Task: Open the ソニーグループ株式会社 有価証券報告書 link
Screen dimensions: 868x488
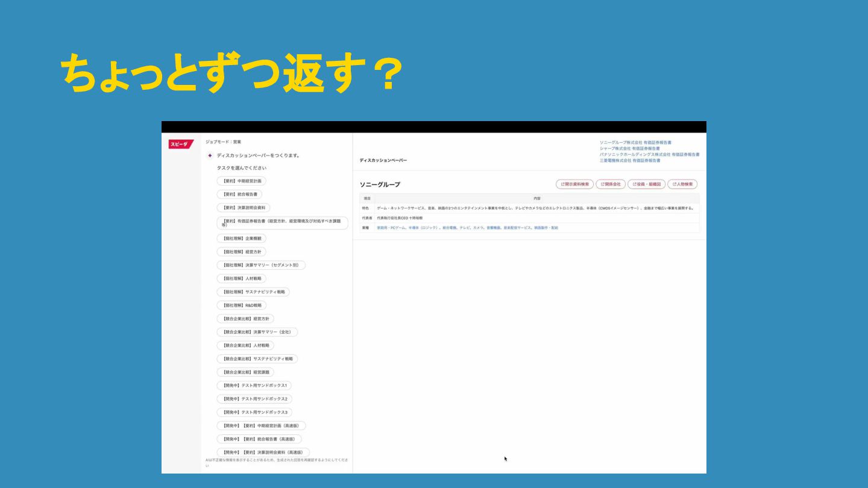Action: click(x=635, y=143)
